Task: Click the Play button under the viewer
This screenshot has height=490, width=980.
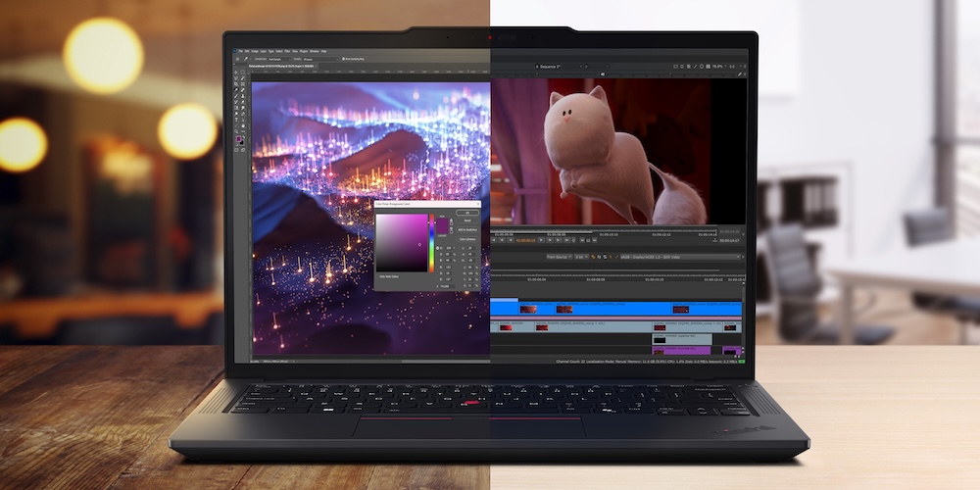Action: [541, 240]
